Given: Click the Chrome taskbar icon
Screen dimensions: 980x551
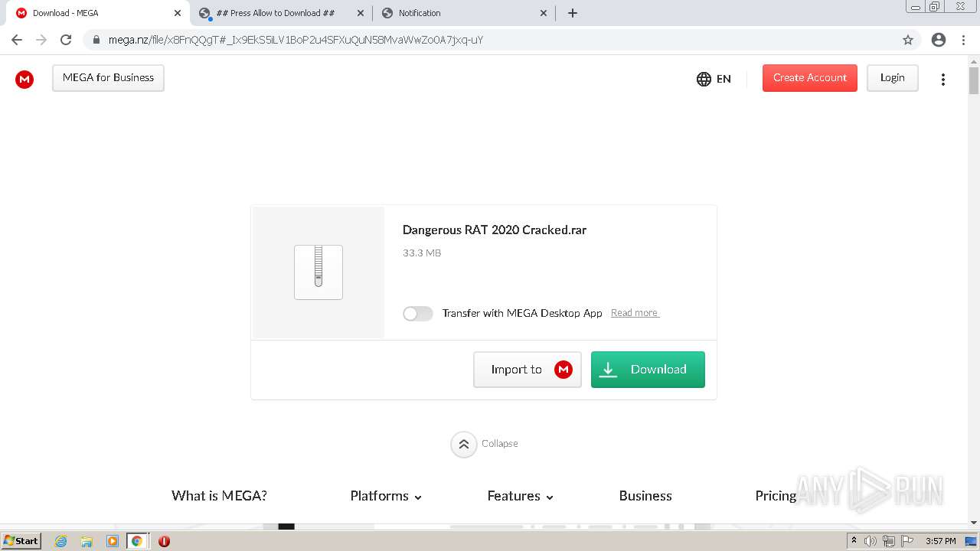Looking at the screenshot, I should click(x=137, y=541).
